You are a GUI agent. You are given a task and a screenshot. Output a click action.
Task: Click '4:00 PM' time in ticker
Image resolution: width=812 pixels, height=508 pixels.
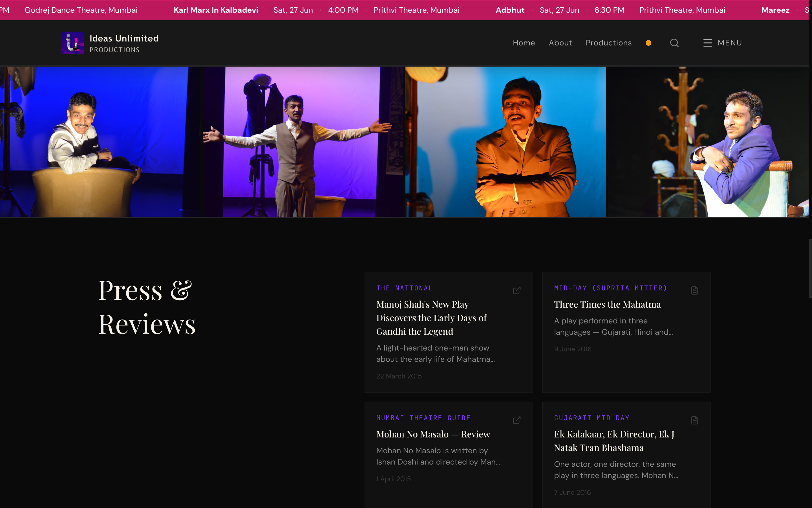point(343,10)
